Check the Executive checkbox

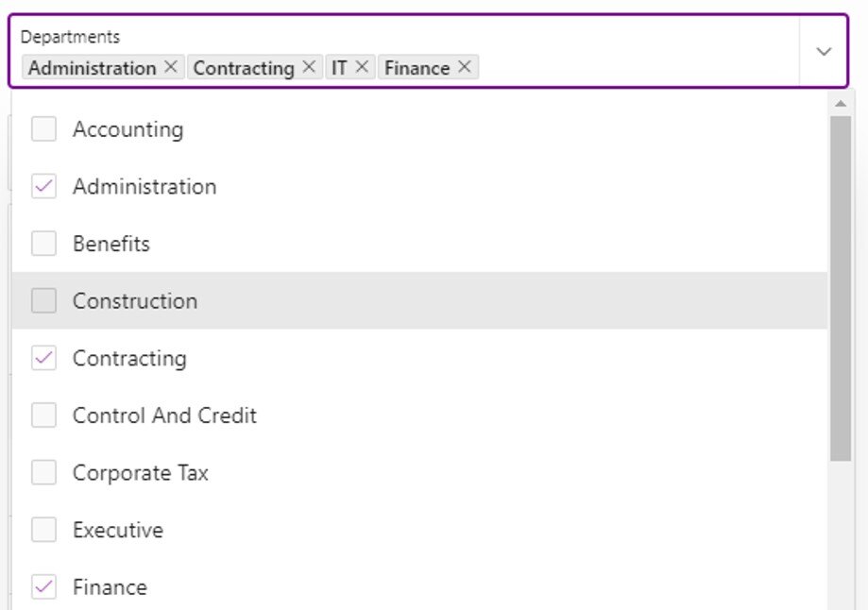43,530
